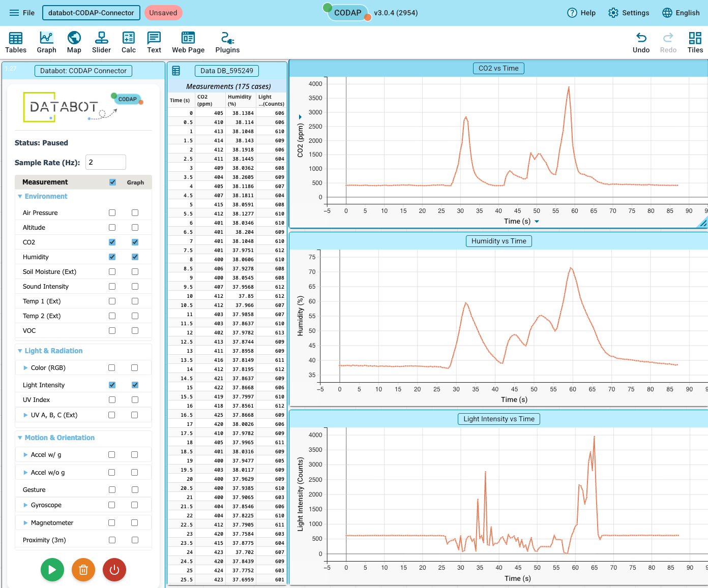Grab CO2 graph corner resize handle
This screenshot has width=708, height=588.
click(x=703, y=223)
